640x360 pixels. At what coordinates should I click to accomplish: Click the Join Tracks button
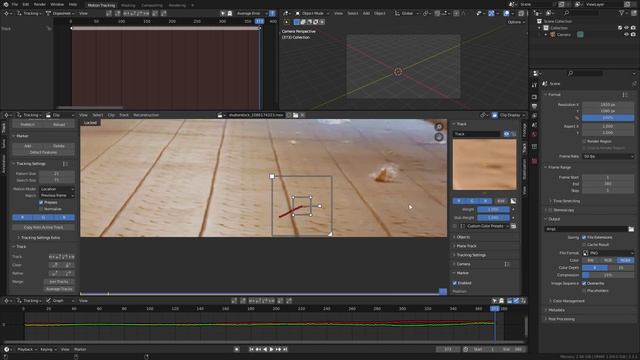(59, 282)
